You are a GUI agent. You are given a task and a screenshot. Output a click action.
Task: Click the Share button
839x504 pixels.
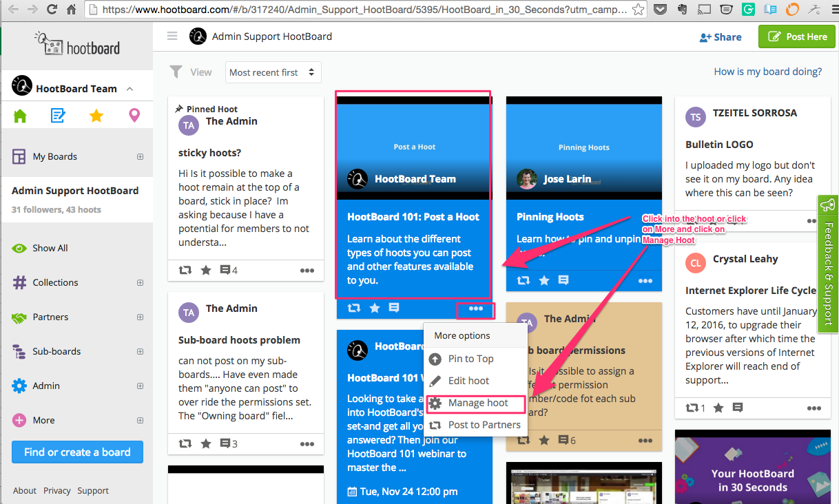point(721,37)
